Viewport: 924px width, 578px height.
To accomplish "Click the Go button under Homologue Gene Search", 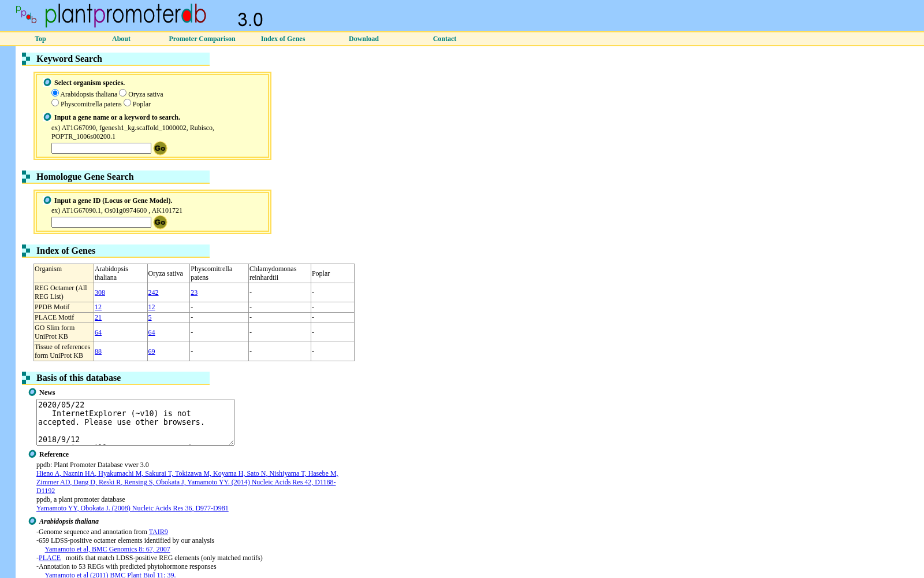I will tap(160, 223).
